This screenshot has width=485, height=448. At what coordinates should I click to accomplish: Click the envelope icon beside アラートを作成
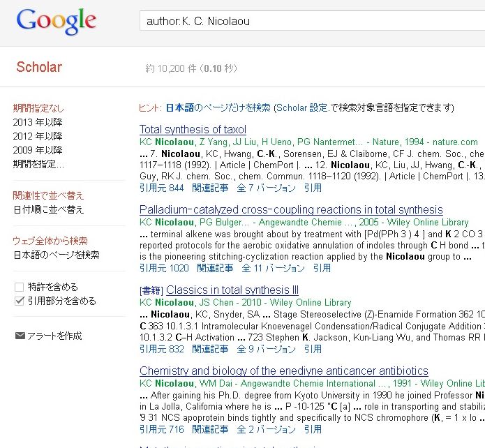[20, 336]
